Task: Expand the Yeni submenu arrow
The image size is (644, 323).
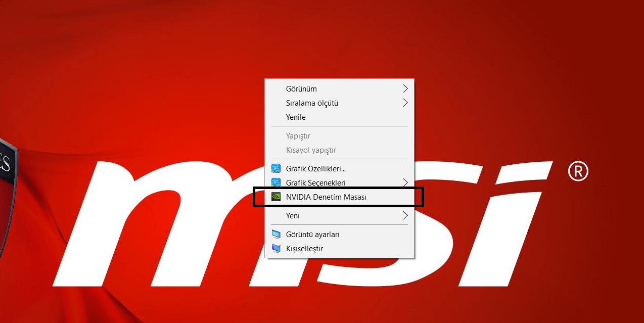Action: (x=405, y=215)
